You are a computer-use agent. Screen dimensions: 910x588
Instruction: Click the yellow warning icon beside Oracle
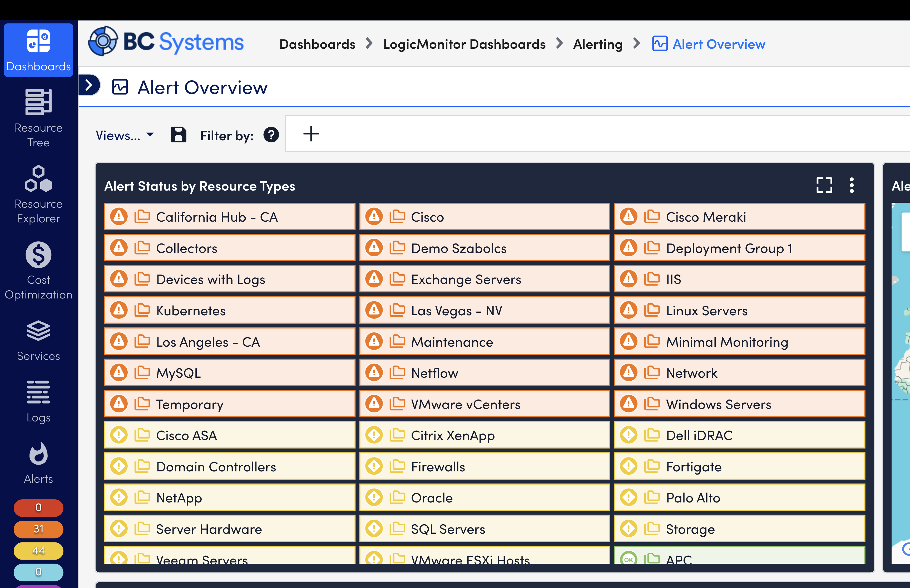pyautogui.click(x=374, y=497)
